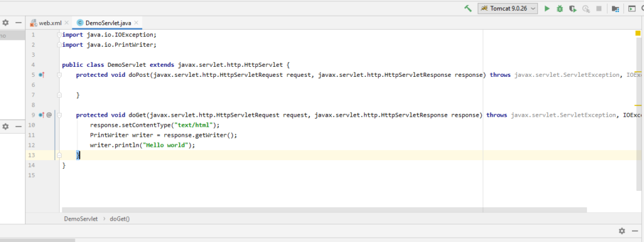Screen dimensions: 644x242
Task: Run with coverage using the shield icon
Action: coord(572,9)
